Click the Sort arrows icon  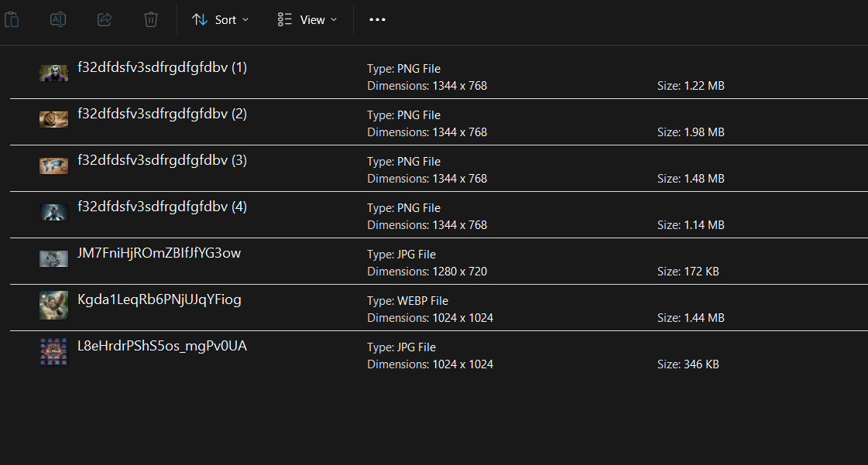tap(200, 20)
